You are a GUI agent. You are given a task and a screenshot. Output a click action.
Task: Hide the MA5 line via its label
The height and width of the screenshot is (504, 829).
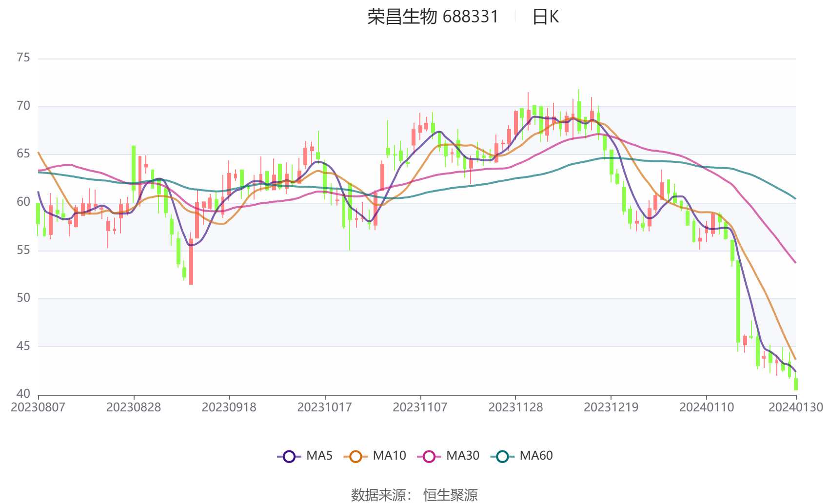click(x=319, y=456)
